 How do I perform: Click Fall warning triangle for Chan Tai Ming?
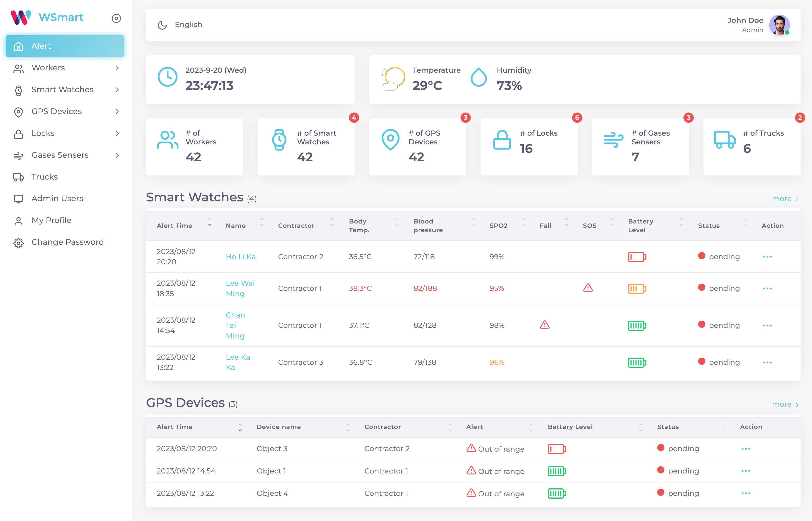coord(545,325)
